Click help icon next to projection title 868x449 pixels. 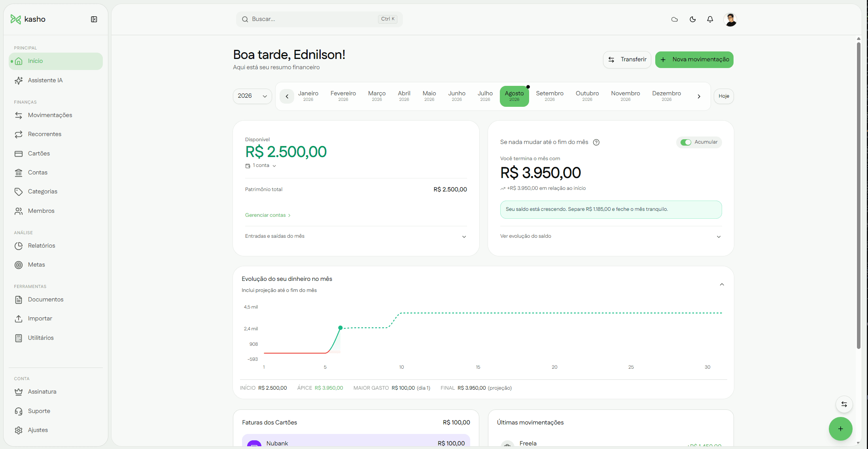coord(596,142)
